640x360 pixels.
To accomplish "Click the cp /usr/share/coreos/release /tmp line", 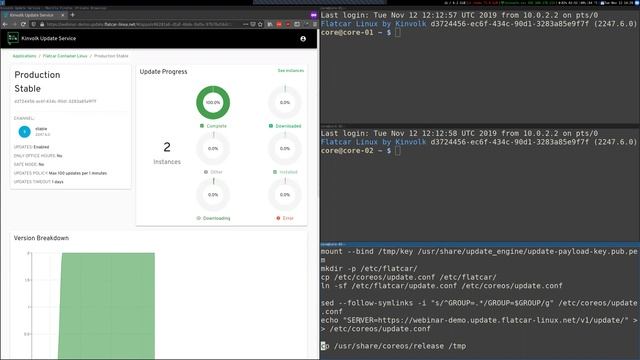I will click(x=393, y=346).
